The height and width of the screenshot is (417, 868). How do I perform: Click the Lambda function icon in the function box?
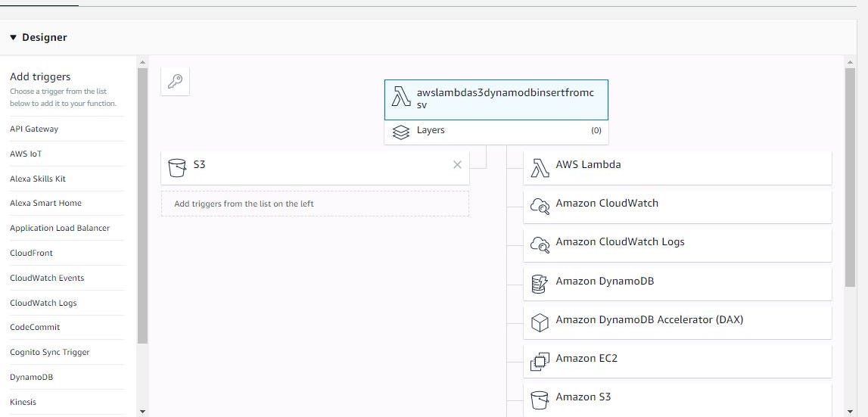coord(401,96)
